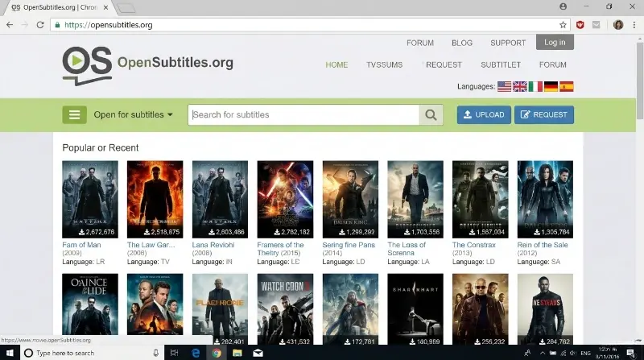
Task: Open the Windows Start menu
Action: [x=10, y=353]
